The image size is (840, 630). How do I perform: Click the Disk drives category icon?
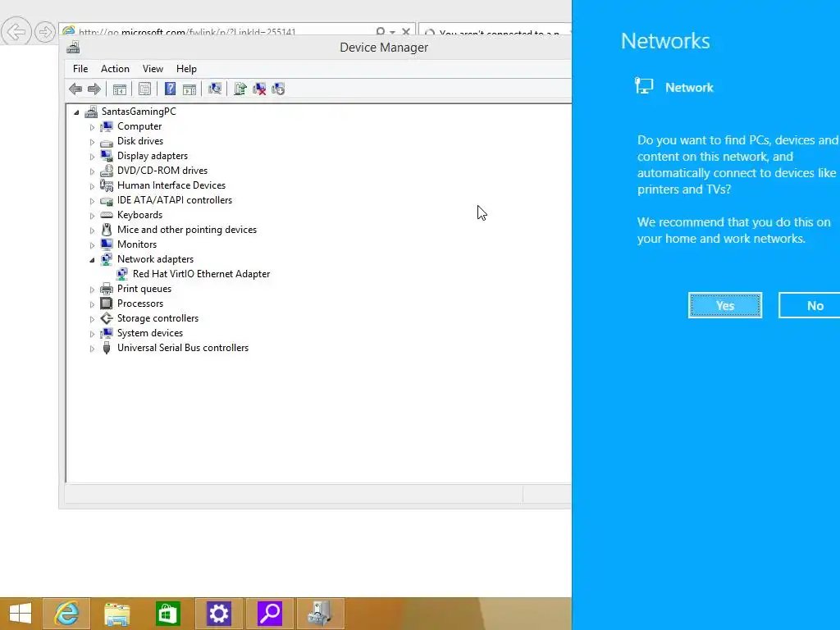coord(107,142)
